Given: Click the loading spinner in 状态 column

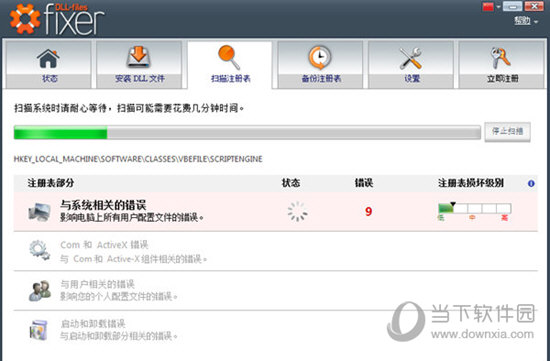Looking at the screenshot, I should point(297,212).
